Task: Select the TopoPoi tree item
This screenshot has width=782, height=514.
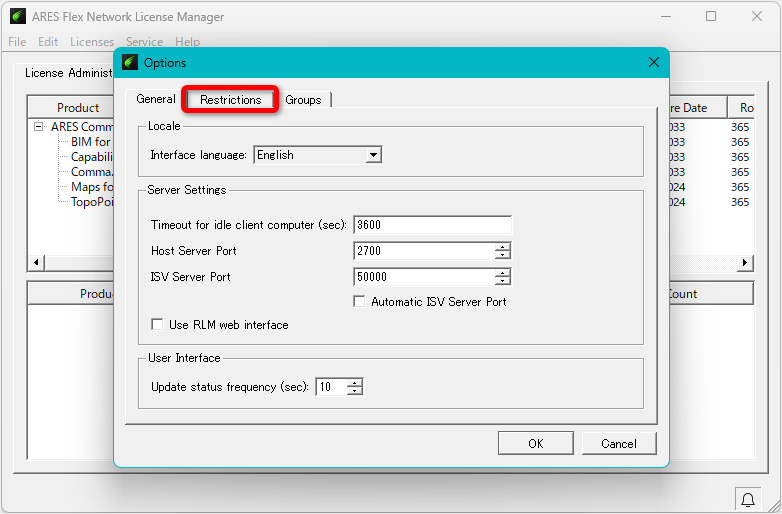Action: click(x=92, y=202)
